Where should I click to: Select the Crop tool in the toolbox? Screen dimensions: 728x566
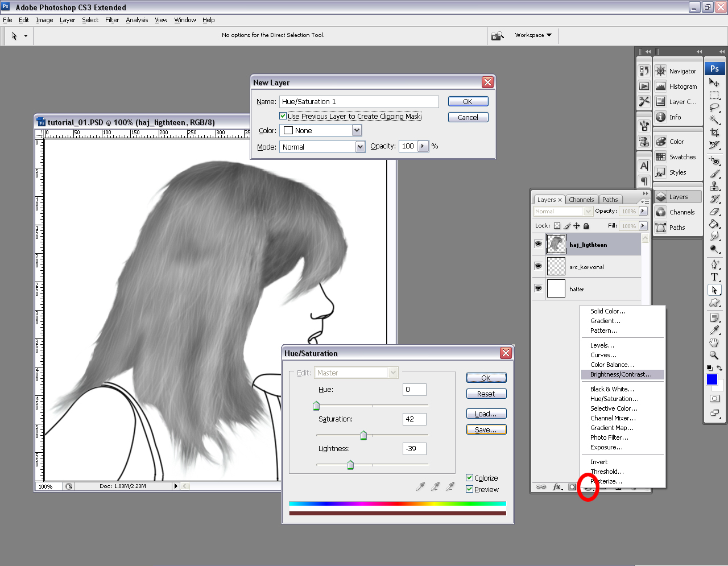pyautogui.click(x=714, y=133)
